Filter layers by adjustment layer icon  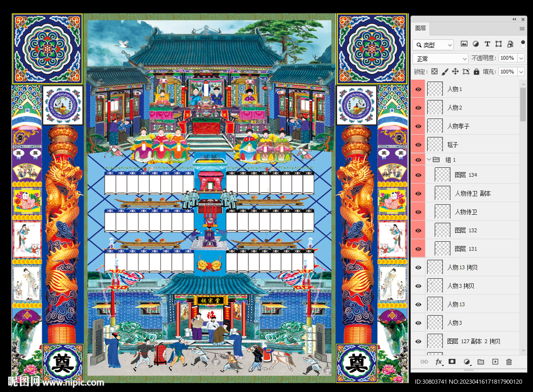tap(476, 44)
